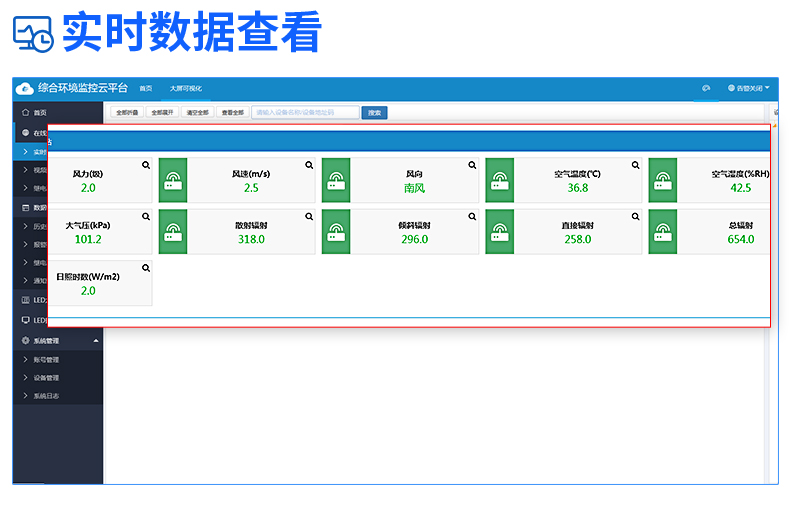790x505 pixels.
Task: Go to 首页 in the top navigation
Action: tap(146, 88)
